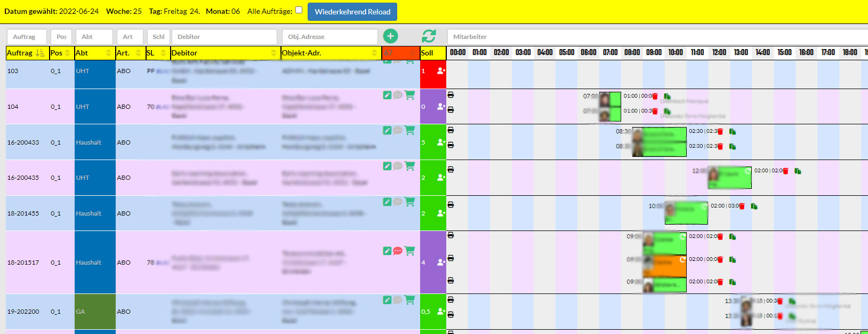The width and height of the screenshot is (868, 334).
Task: Open the red comment bubble for order 18-201517
Action: click(398, 251)
